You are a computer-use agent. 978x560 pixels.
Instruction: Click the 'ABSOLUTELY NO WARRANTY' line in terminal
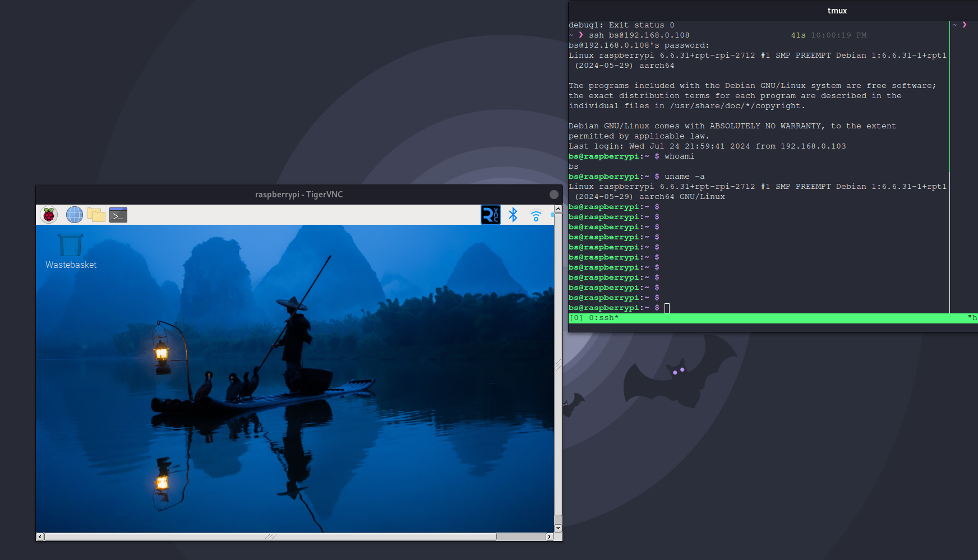(x=732, y=126)
